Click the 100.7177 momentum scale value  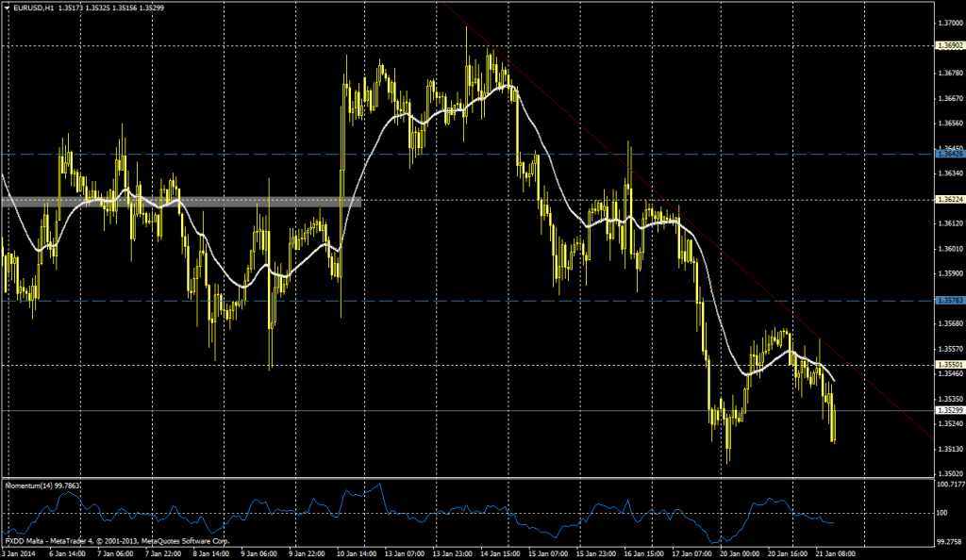pos(949,484)
